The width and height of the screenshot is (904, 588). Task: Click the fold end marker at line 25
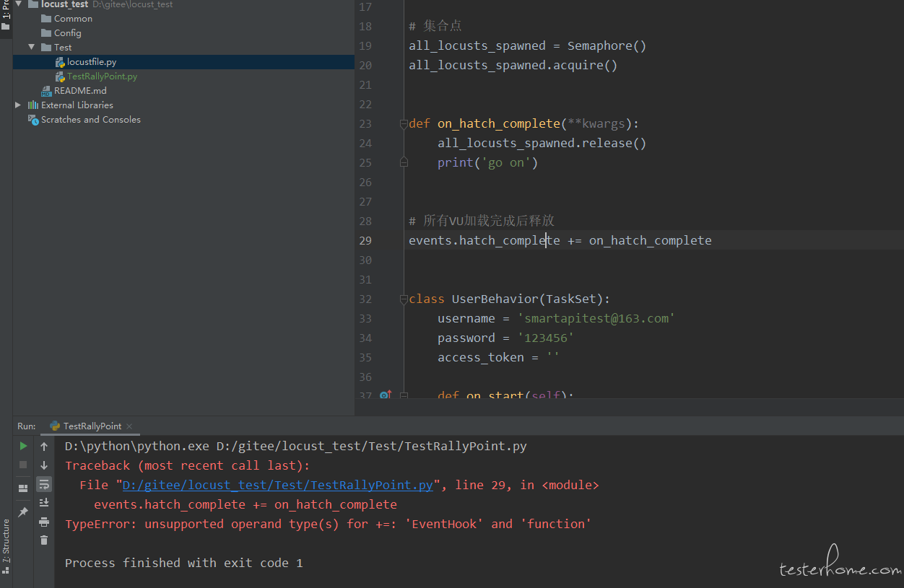404,163
